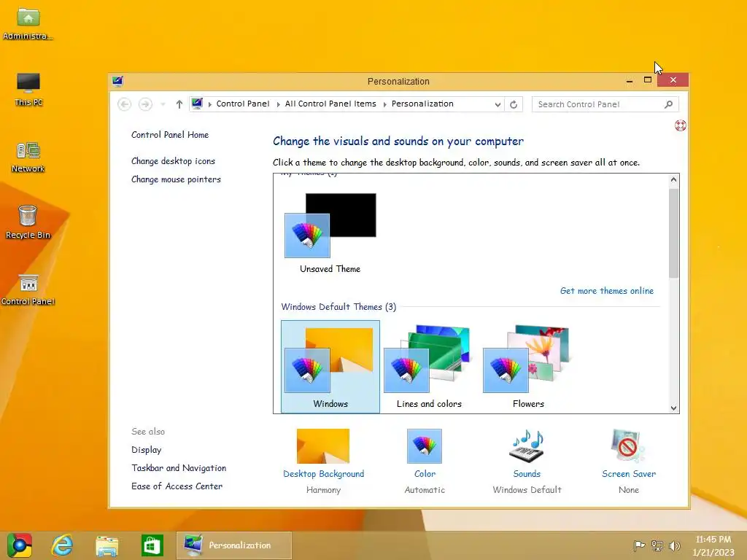Maximize the Personalization window
The height and width of the screenshot is (560, 747).
pyautogui.click(x=648, y=80)
